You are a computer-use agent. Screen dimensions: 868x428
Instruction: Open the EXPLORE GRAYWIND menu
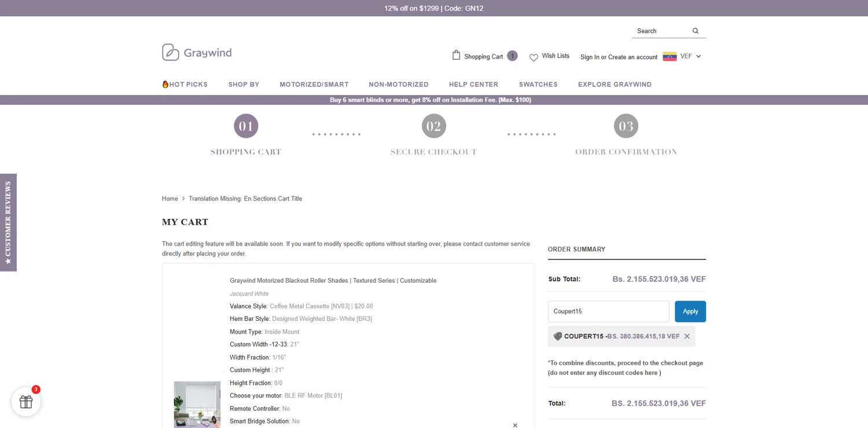[615, 85]
